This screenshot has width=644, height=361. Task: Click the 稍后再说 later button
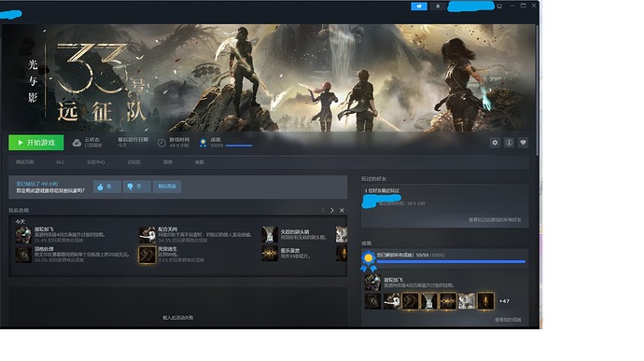tap(167, 187)
